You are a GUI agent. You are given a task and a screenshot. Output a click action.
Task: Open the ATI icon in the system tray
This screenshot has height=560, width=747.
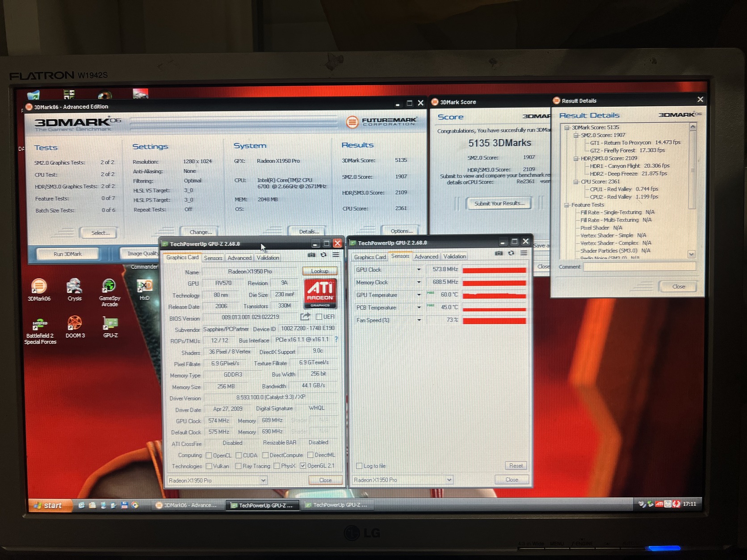(659, 504)
